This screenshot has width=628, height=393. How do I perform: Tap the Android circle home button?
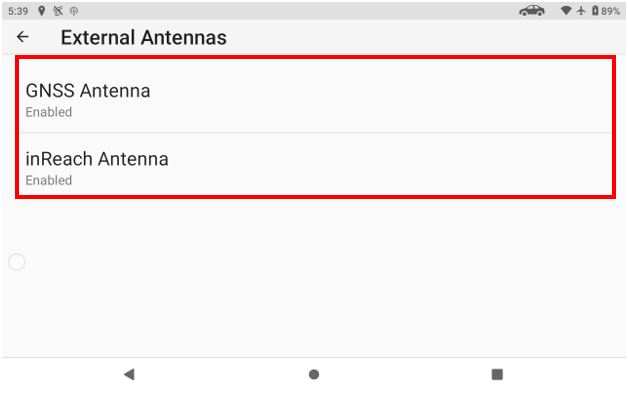tap(314, 374)
